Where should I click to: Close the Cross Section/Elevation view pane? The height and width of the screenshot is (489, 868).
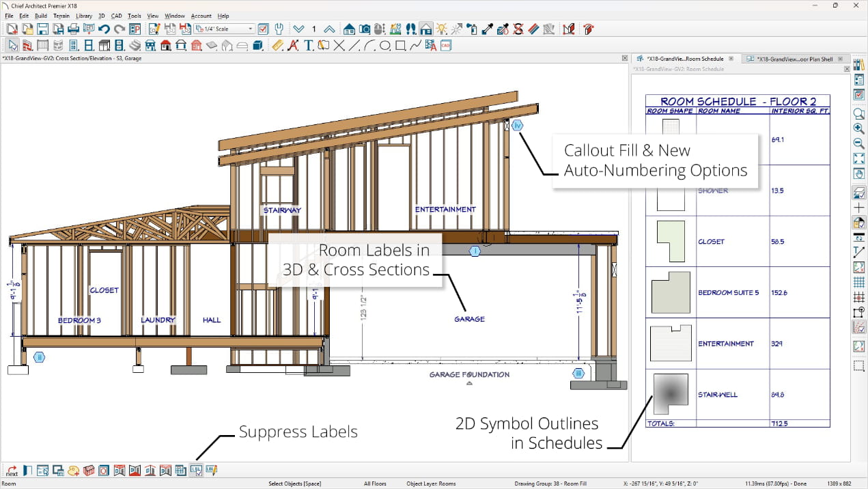pyautogui.click(x=625, y=59)
